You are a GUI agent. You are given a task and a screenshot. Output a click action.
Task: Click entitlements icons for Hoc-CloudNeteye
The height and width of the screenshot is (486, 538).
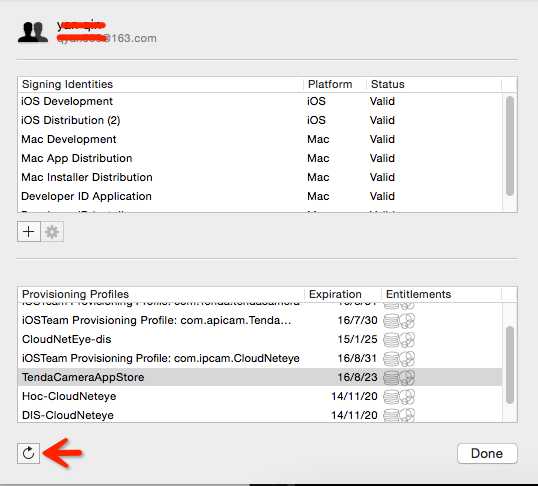[399, 397]
